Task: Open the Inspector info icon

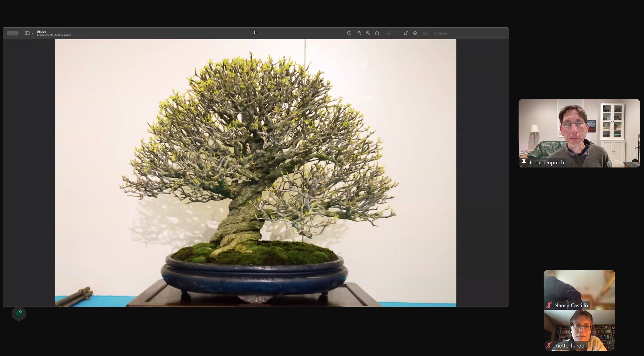Action: pyautogui.click(x=349, y=33)
